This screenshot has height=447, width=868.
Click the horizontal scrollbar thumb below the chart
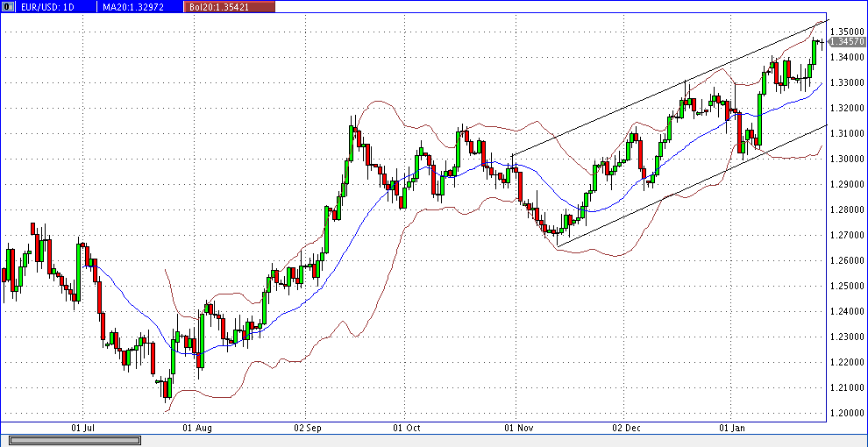point(75,441)
